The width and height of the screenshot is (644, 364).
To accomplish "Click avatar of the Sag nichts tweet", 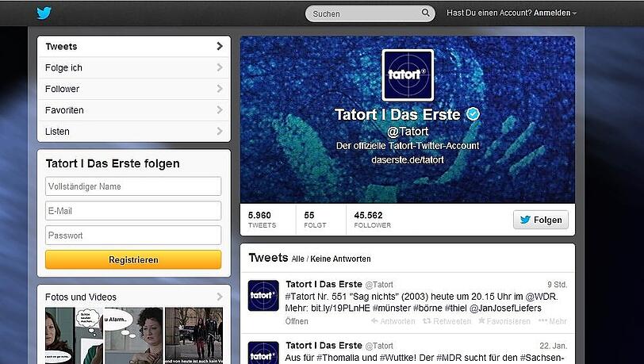I will (263, 295).
